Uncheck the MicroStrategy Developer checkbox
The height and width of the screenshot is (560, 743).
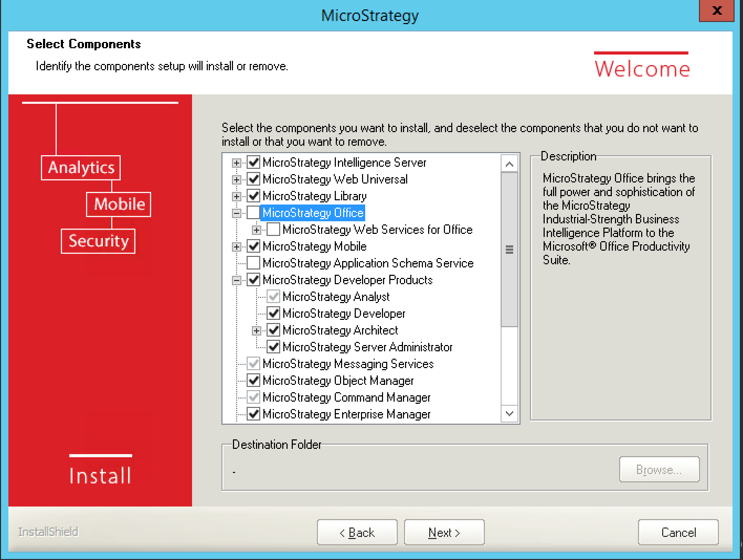273,314
